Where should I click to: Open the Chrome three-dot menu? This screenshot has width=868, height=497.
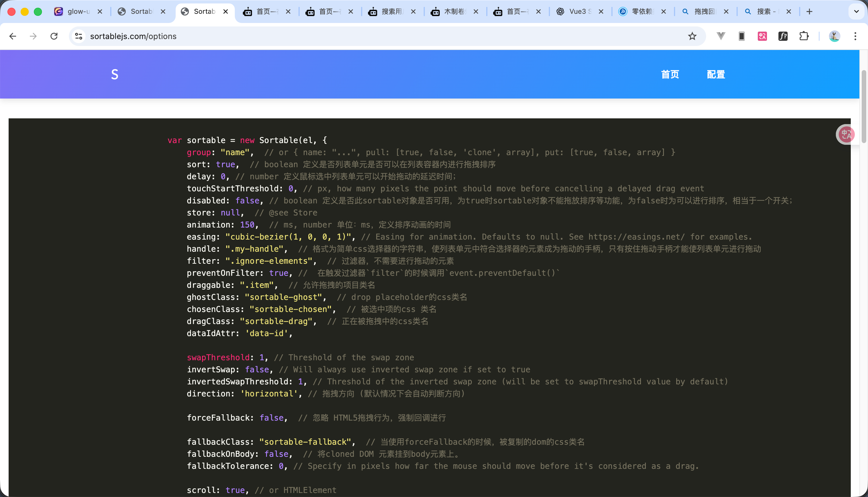pos(855,36)
